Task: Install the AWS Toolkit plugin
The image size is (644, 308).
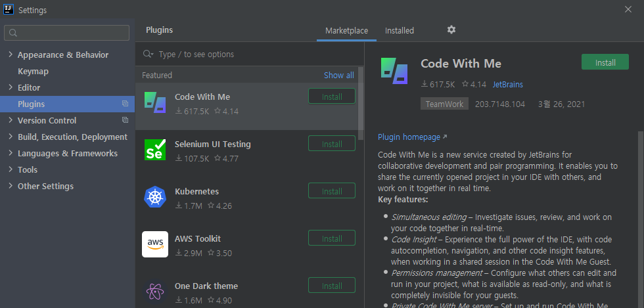Action: click(332, 238)
